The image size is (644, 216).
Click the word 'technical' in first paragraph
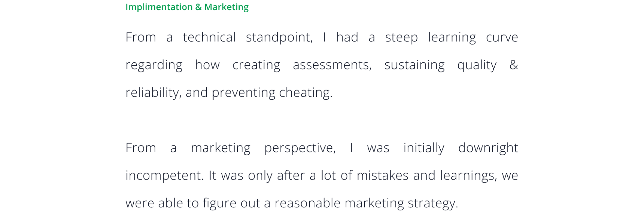[209, 37]
